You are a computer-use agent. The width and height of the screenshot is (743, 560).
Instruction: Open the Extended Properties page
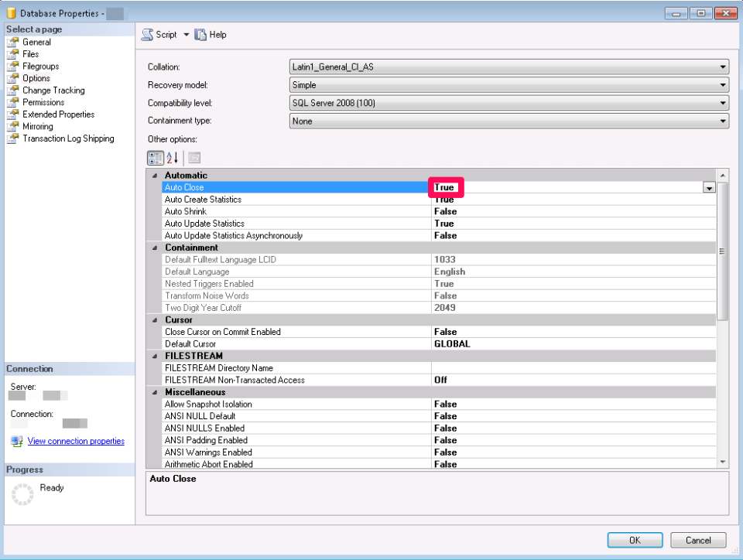[x=59, y=114]
